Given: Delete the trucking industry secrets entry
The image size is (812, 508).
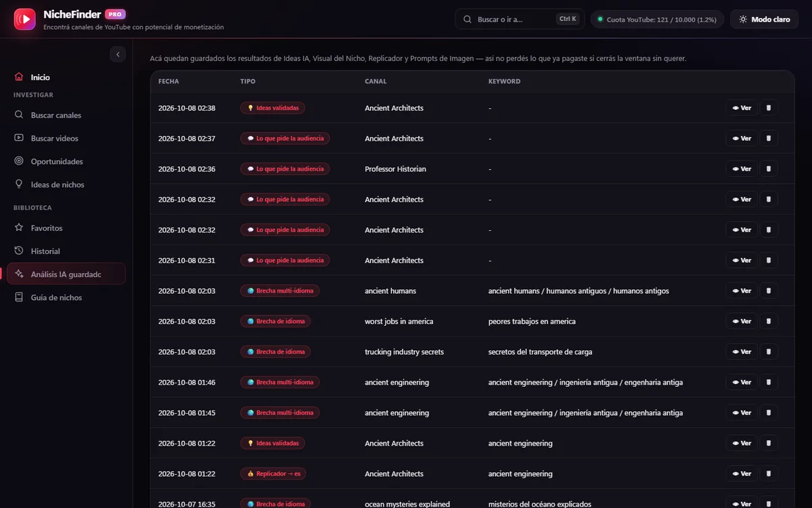Looking at the screenshot, I should click(x=768, y=352).
